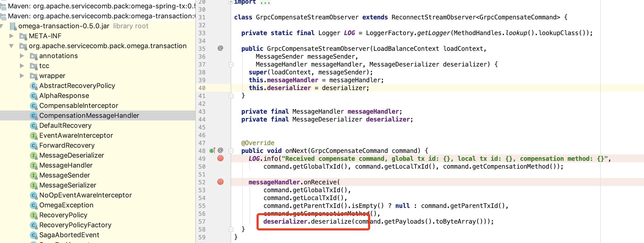Collapse the constructor fold marker at line 37

coord(231,64)
